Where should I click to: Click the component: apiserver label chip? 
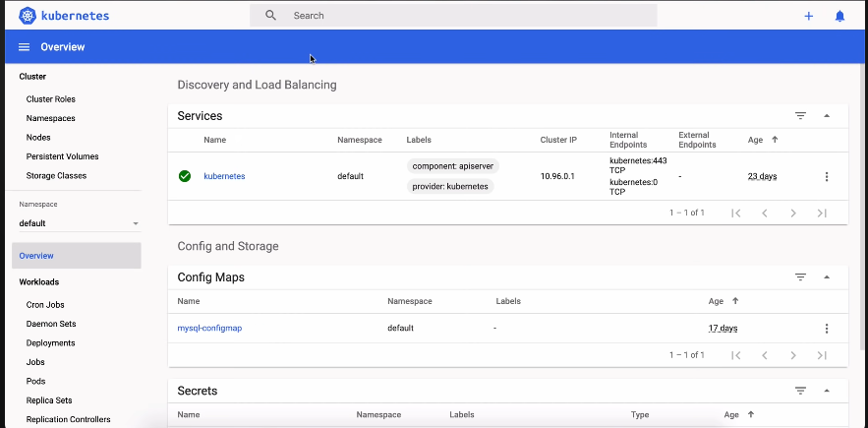pos(453,166)
